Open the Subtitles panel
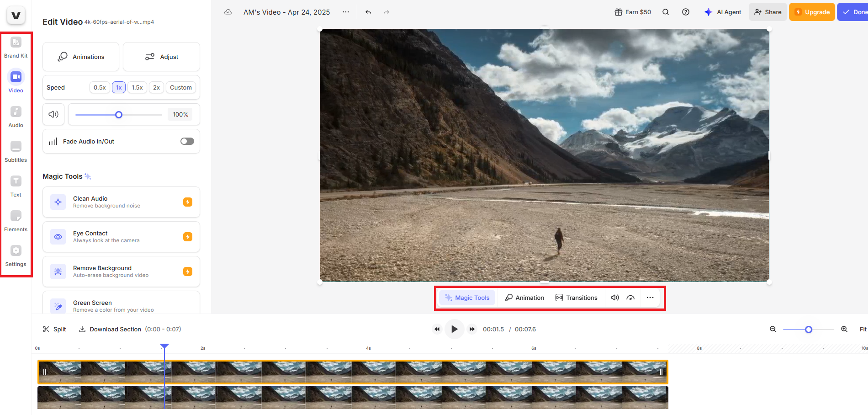 pos(16,150)
